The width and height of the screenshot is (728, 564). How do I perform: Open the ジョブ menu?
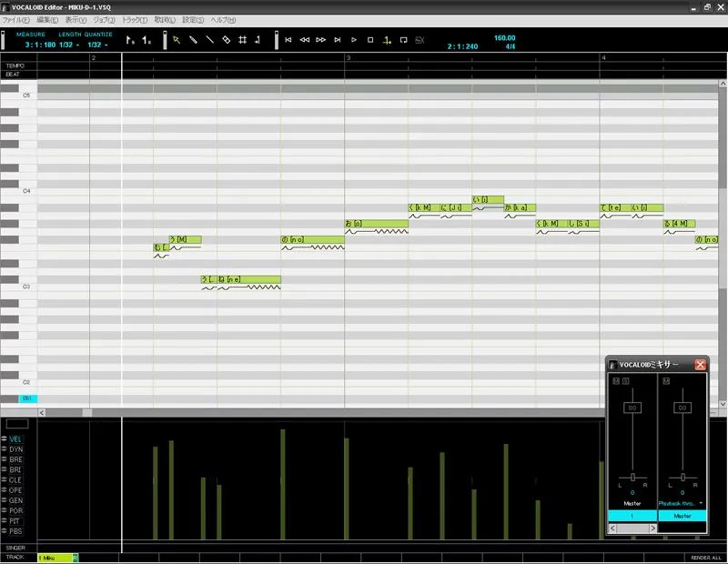[x=104, y=20]
